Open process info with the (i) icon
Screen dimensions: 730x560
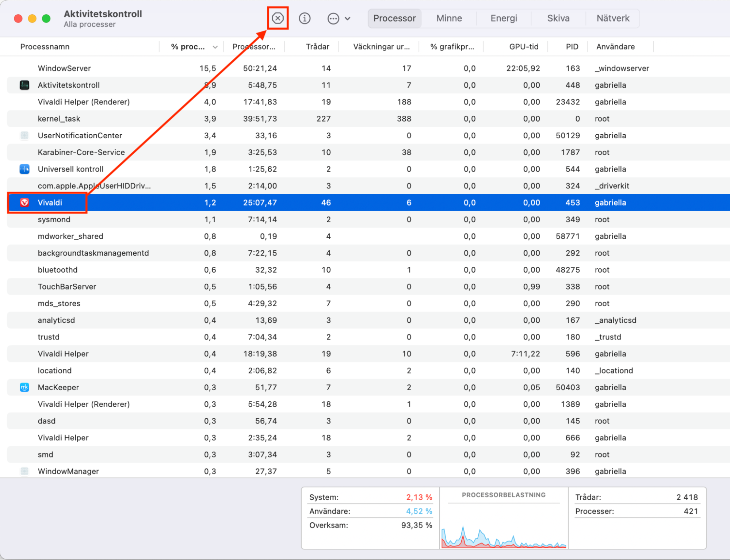304,18
